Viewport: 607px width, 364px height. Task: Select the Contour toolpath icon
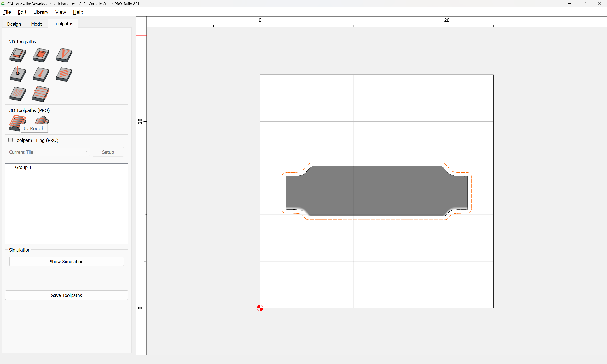coord(18,55)
